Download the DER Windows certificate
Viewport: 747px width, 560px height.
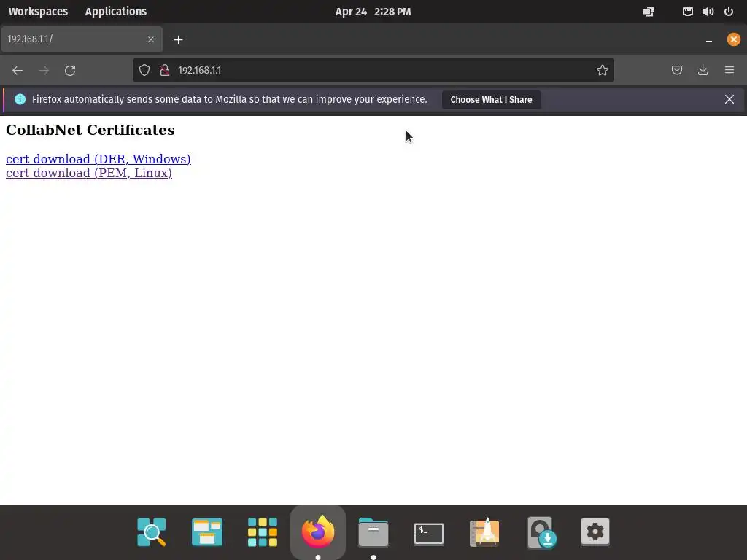click(x=98, y=158)
